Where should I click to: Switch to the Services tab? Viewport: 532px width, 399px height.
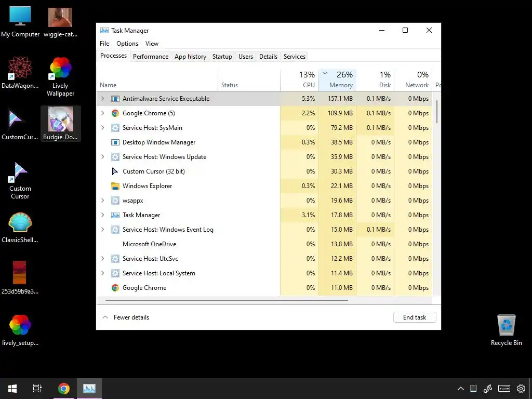tap(295, 57)
